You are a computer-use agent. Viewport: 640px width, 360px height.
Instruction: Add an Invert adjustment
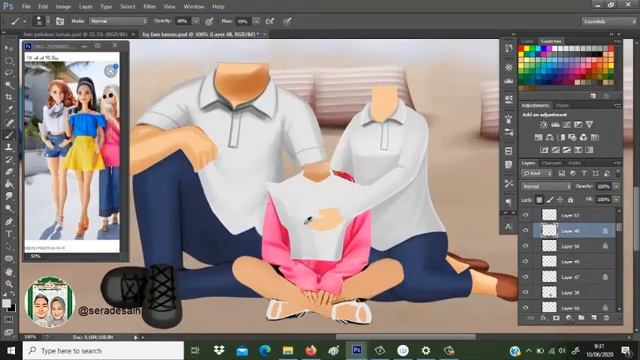544,150
